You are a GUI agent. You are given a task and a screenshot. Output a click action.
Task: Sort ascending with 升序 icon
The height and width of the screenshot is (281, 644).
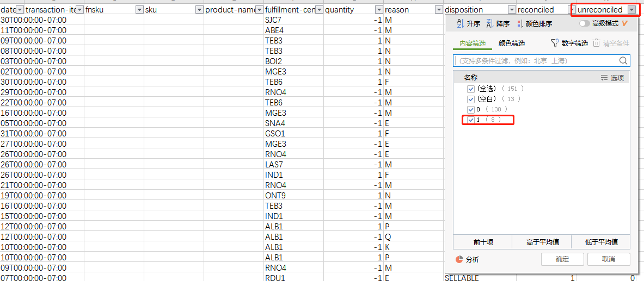(x=468, y=24)
